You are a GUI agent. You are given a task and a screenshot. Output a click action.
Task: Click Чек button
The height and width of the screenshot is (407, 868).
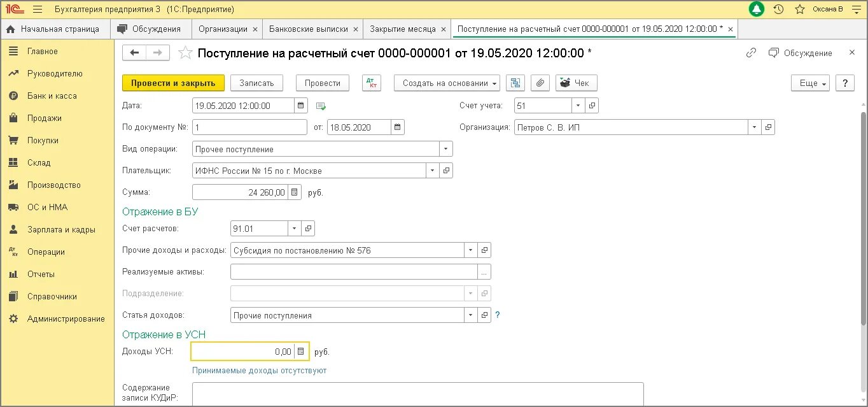(577, 83)
